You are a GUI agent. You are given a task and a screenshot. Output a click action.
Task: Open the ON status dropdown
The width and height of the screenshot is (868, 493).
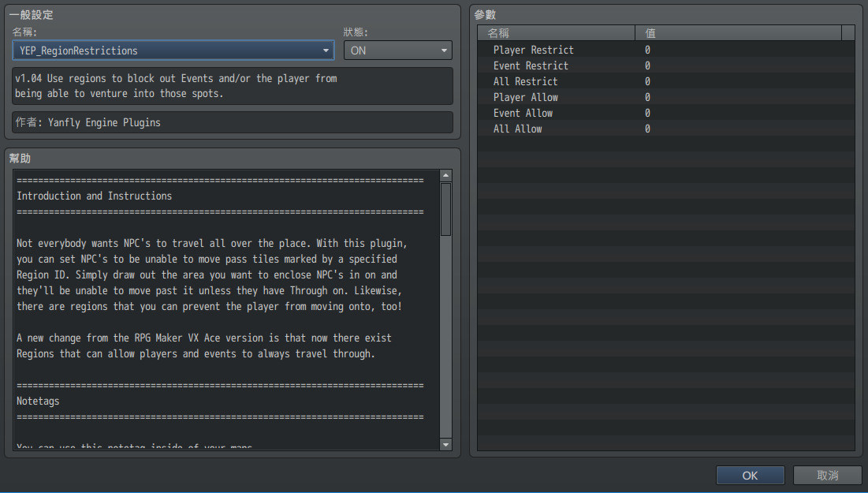[397, 50]
